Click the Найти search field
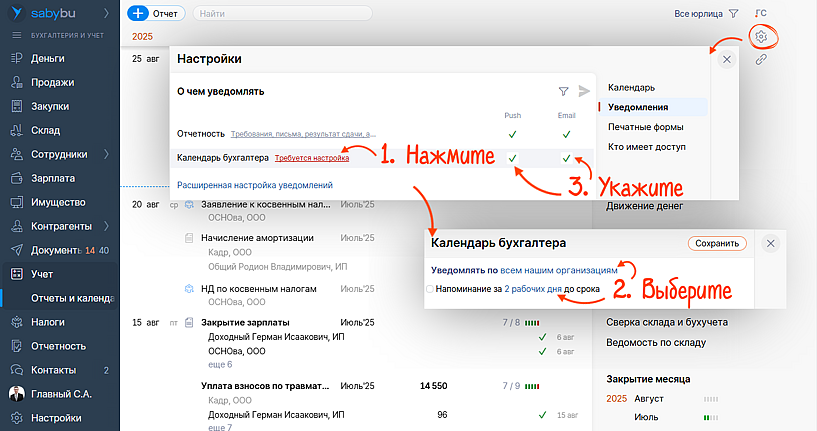 (x=280, y=14)
